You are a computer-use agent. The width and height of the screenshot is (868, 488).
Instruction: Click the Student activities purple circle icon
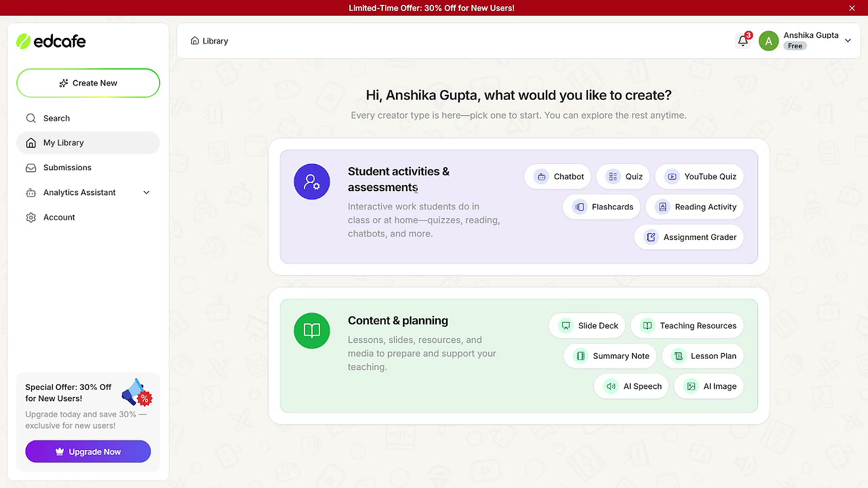point(312,182)
